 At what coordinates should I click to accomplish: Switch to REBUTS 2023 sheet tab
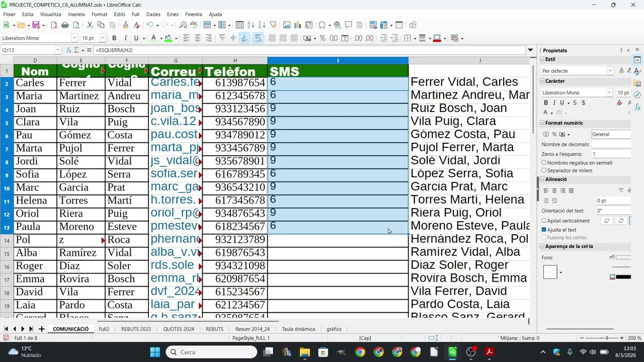click(136, 329)
